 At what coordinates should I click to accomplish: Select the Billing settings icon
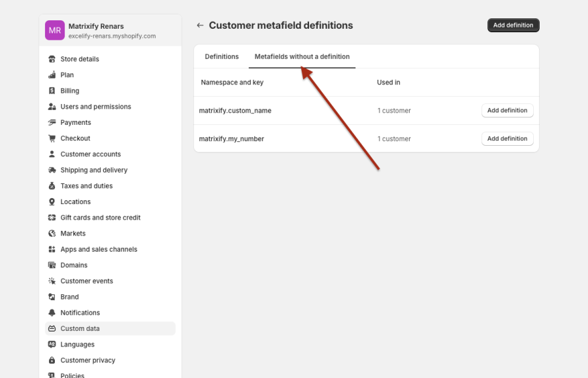pos(52,90)
